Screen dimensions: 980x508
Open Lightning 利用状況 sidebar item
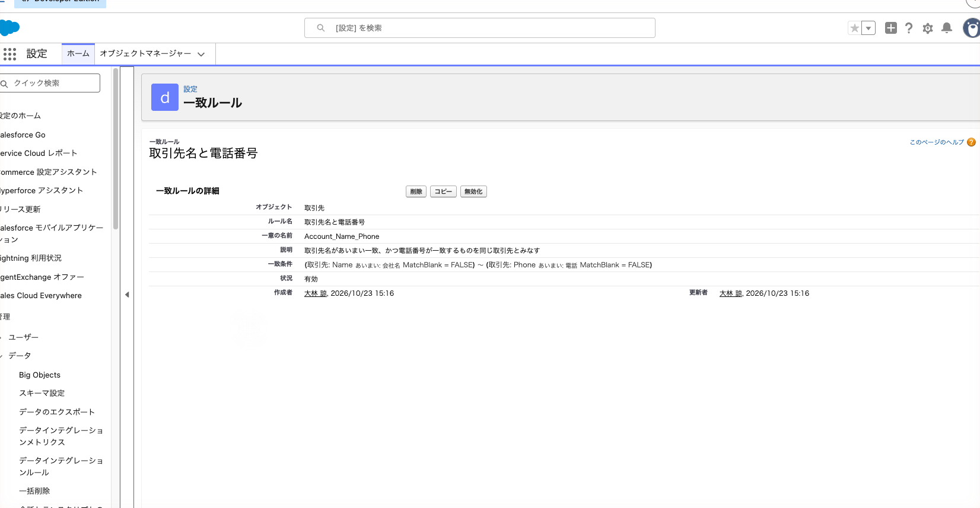[31, 258]
